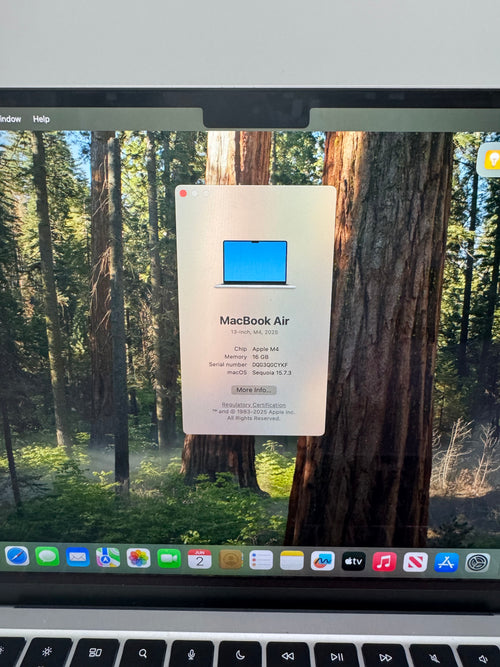Launch Music from the Dock
The height and width of the screenshot is (667, 500).
[384, 562]
